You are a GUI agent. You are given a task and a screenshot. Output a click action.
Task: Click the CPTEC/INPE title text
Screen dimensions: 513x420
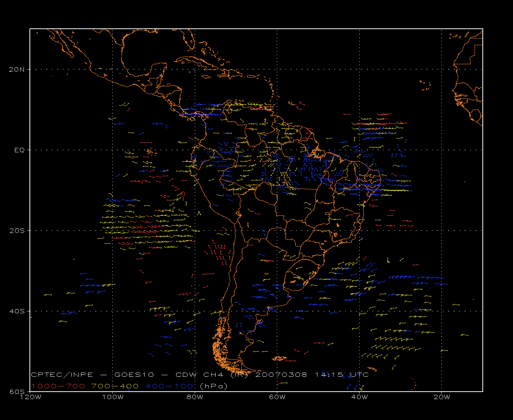pyautogui.click(x=62, y=374)
